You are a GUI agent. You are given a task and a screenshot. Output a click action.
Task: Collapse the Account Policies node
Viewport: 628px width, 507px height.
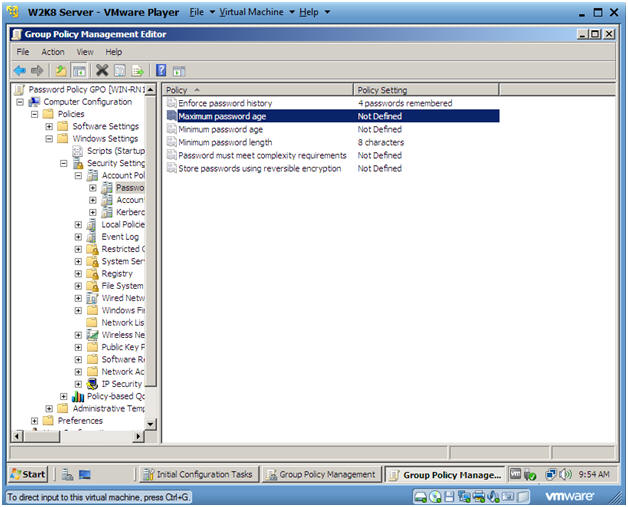pyautogui.click(x=78, y=176)
